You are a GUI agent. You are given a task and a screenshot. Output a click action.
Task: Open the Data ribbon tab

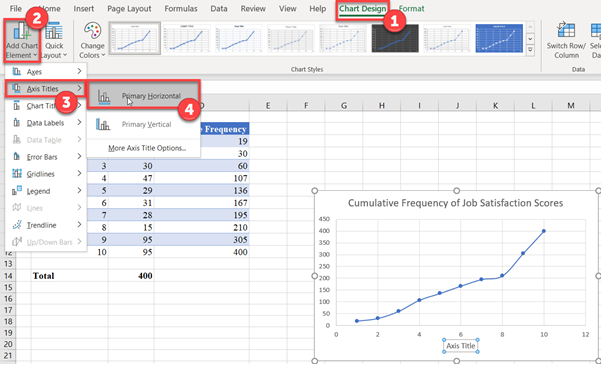[x=219, y=8]
